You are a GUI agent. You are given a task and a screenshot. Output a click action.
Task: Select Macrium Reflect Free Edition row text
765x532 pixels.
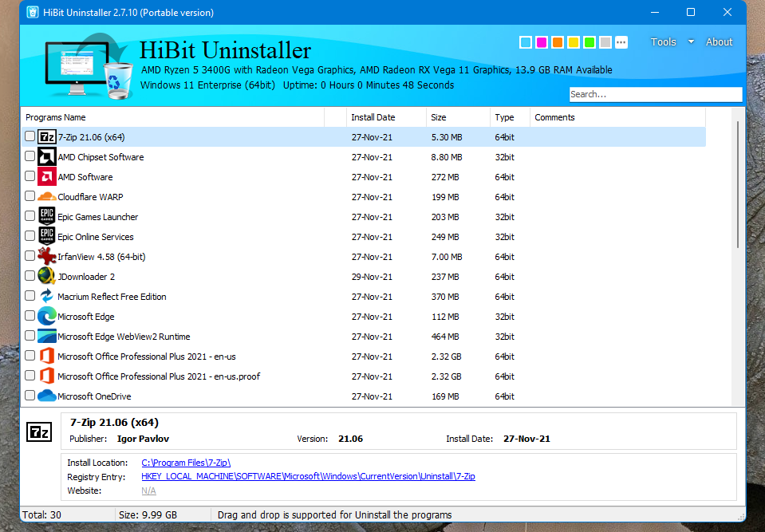[112, 297]
